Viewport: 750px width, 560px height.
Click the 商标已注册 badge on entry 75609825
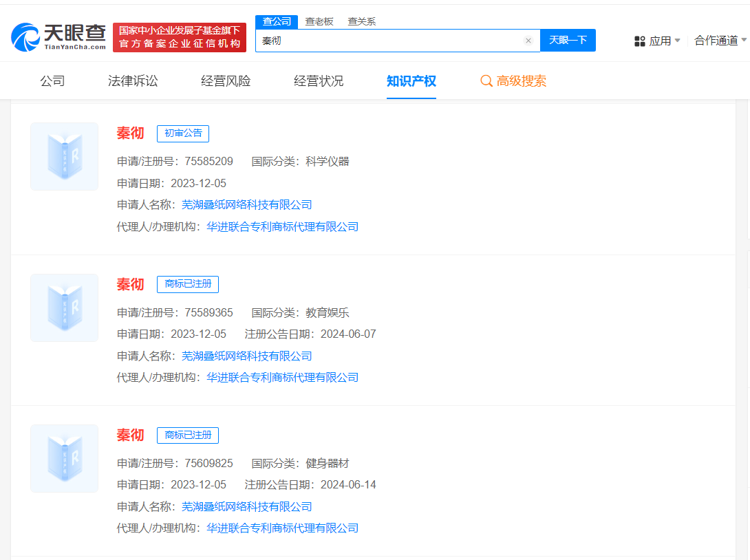(x=187, y=435)
